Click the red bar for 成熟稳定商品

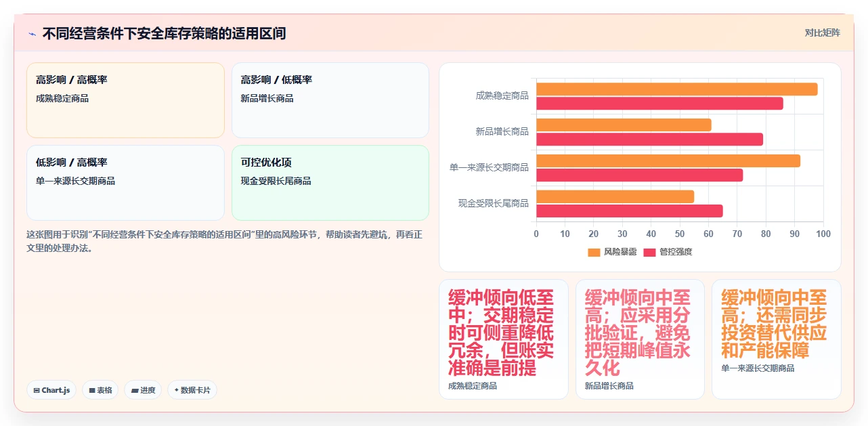[659, 104]
